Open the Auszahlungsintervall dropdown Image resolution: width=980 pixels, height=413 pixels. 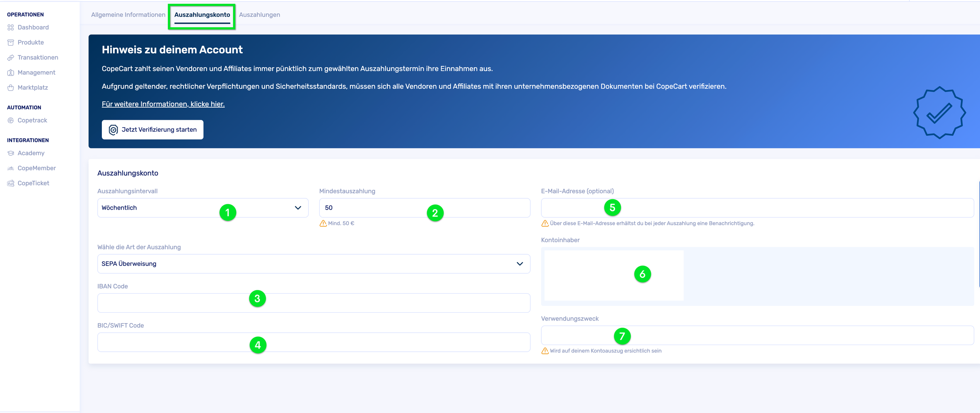click(x=203, y=208)
